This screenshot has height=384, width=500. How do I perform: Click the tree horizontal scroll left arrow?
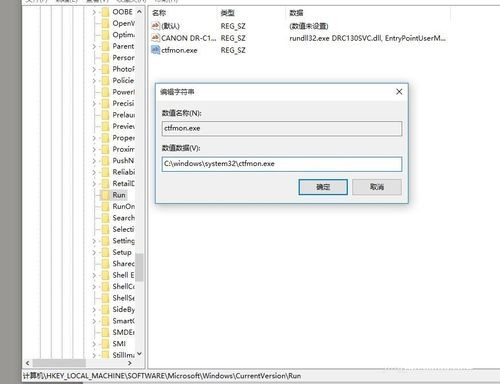pyautogui.click(x=28, y=363)
